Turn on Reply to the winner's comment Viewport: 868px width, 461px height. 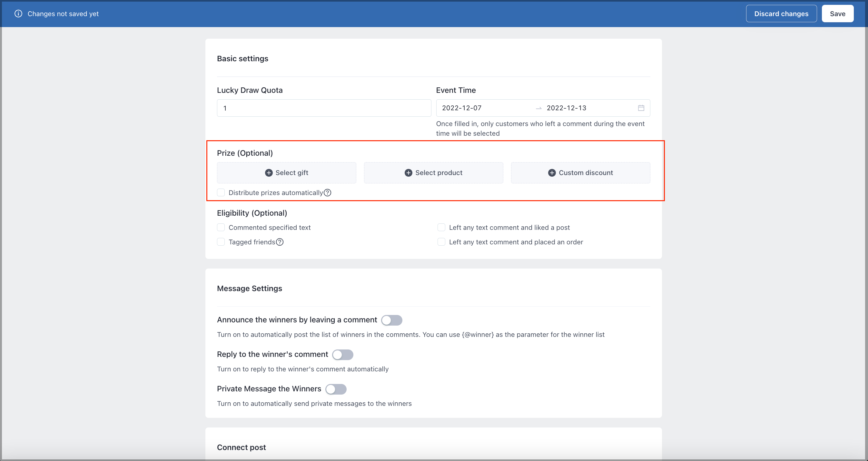pos(343,355)
